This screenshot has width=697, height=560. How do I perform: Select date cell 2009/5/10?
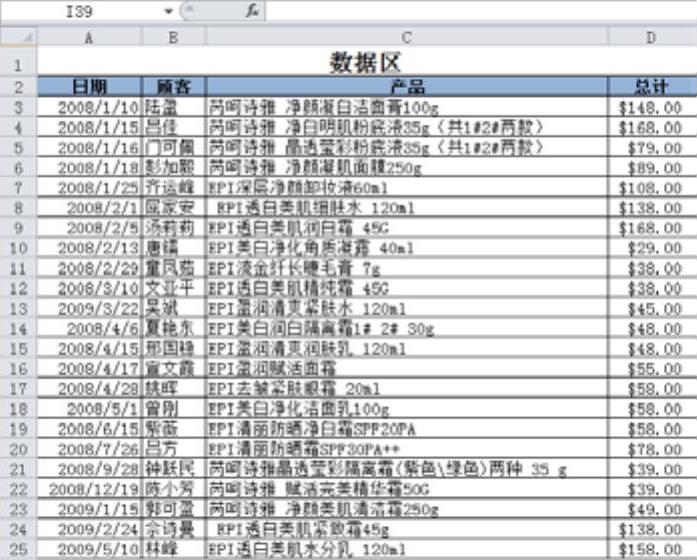pyautogui.click(x=89, y=549)
